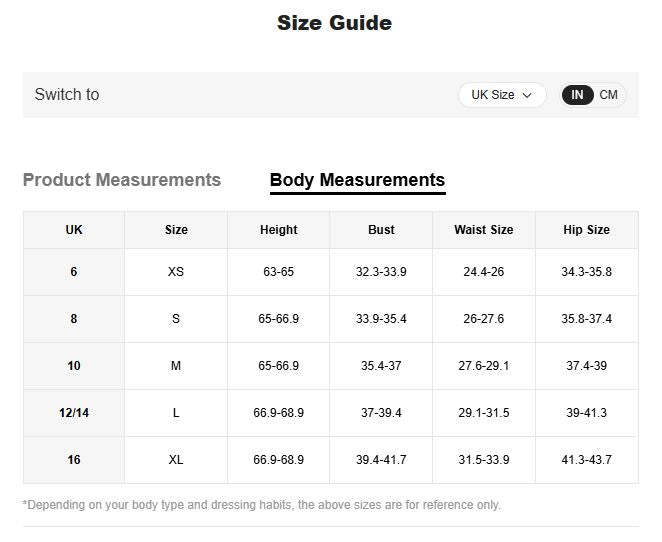Select the UK 12/14 row label
662x542 pixels.
[x=74, y=413]
